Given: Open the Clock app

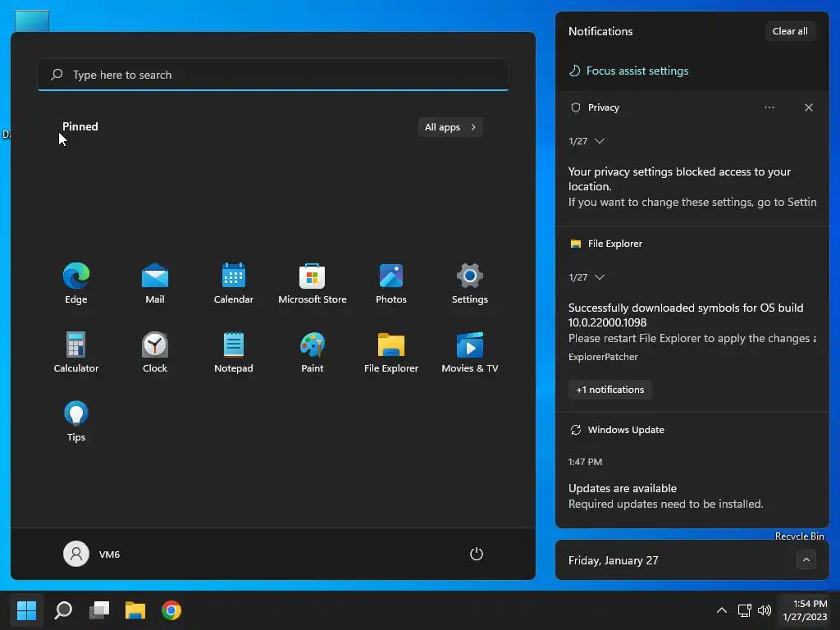Looking at the screenshot, I should point(155,353).
